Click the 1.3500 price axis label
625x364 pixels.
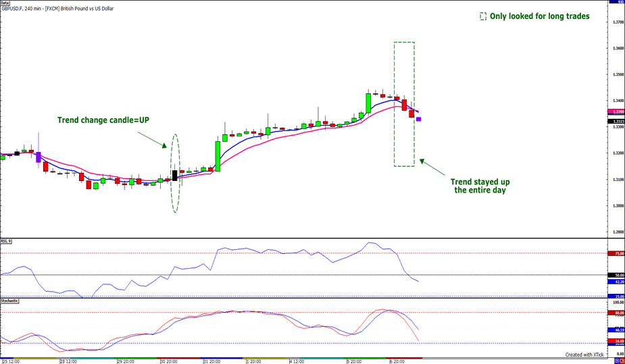(x=618, y=74)
